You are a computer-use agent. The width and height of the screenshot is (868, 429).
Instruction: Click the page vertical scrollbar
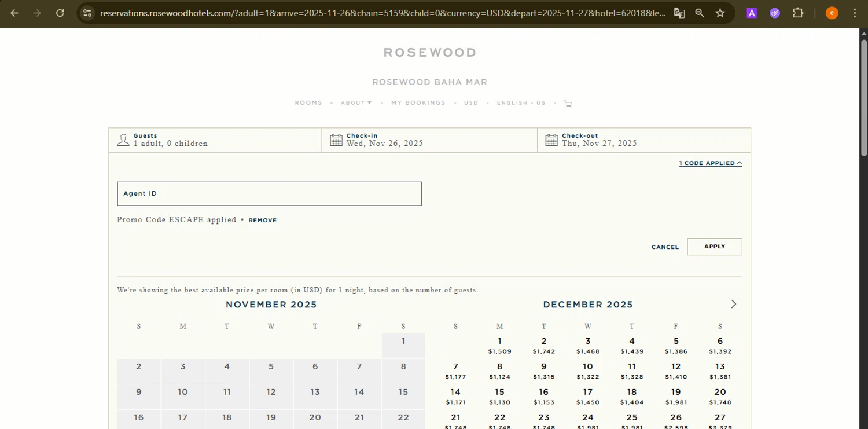tap(863, 97)
